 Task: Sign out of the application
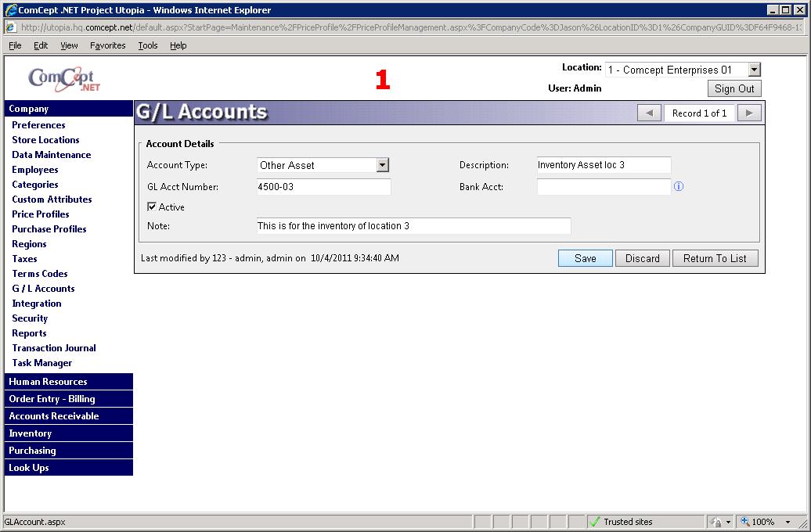coord(734,88)
